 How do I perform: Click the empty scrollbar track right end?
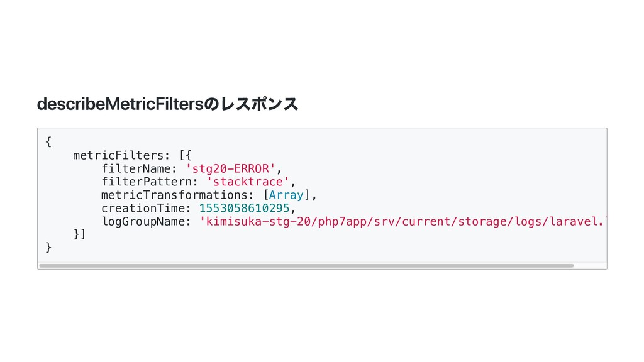click(590, 266)
